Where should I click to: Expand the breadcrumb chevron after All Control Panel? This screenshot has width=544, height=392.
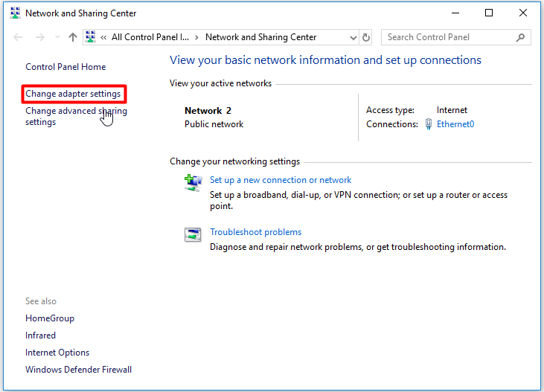click(x=196, y=37)
